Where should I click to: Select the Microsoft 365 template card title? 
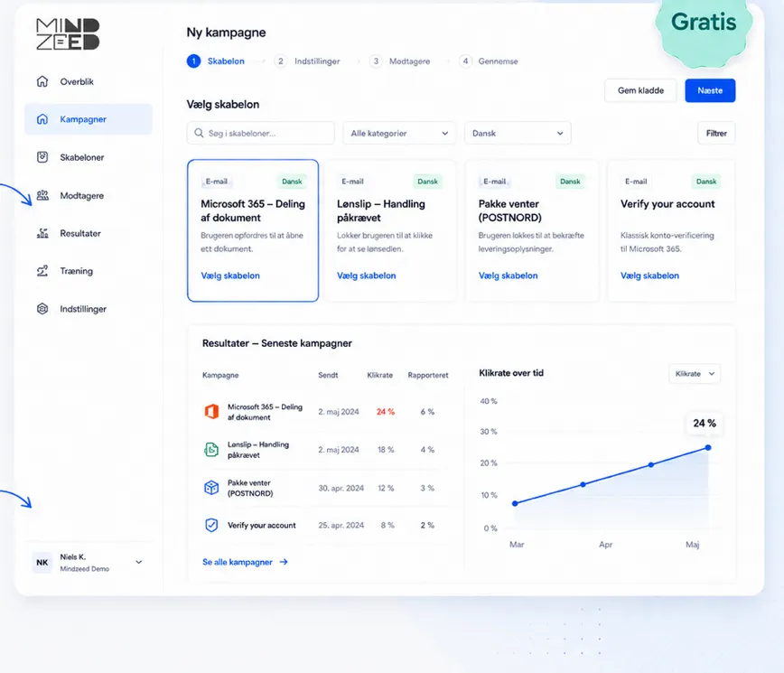(253, 210)
